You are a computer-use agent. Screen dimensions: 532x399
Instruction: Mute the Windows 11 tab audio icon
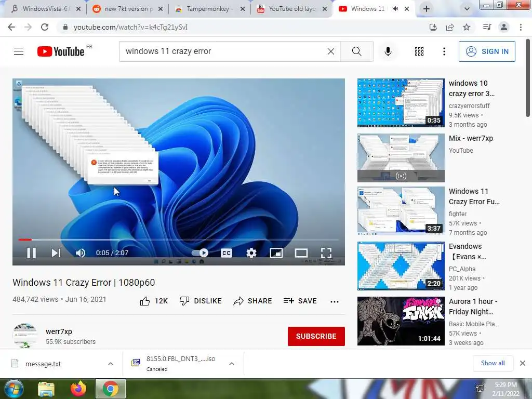[x=395, y=9]
